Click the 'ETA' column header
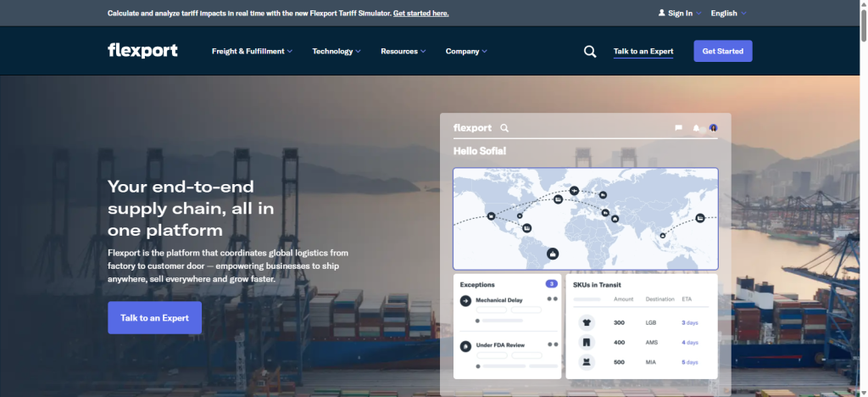 point(687,299)
